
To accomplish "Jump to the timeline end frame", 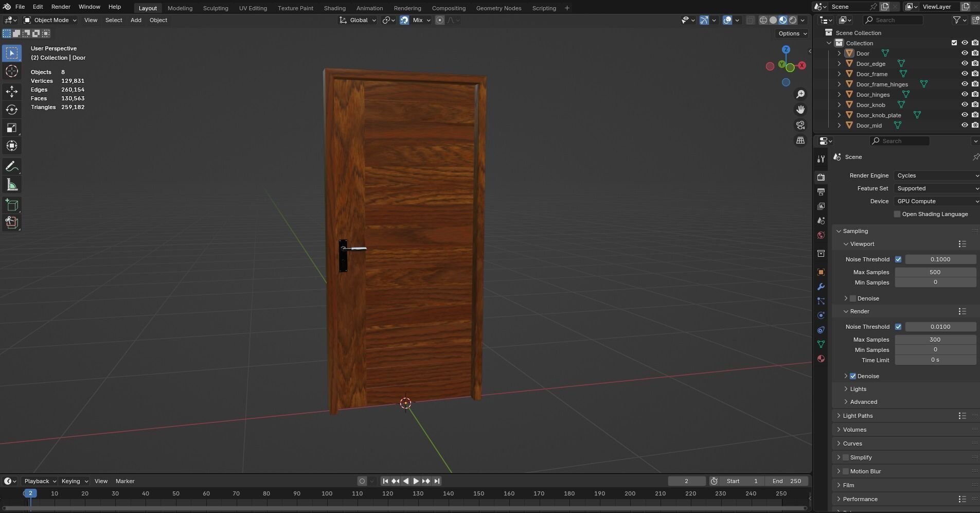I will click(437, 481).
